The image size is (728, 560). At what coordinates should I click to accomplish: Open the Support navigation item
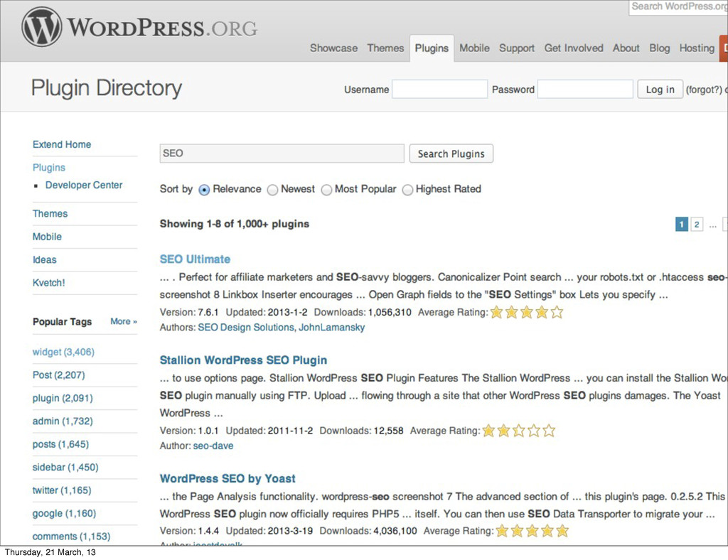[516, 48]
